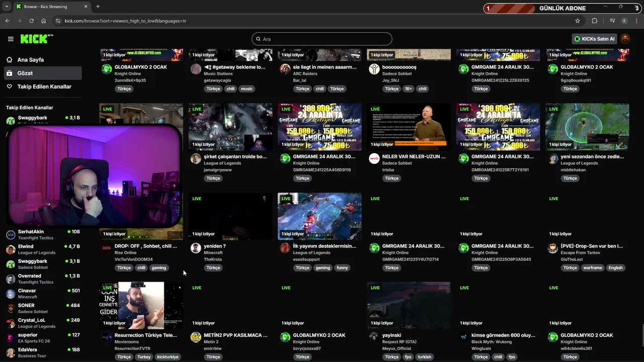Click 'Respect RP (GTA)' category text
Image resolution: width=644 pixels, height=362 pixels.
(399, 342)
